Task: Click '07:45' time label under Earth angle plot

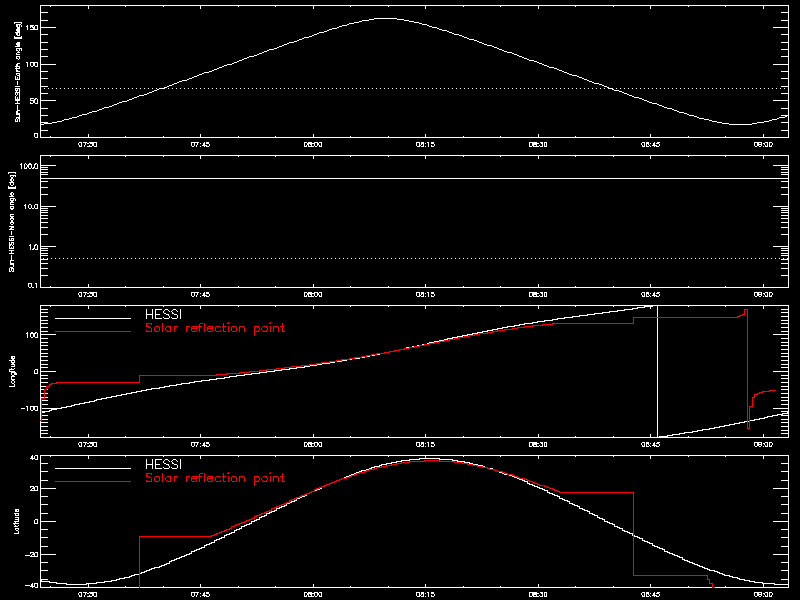Action: tap(200, 145)
